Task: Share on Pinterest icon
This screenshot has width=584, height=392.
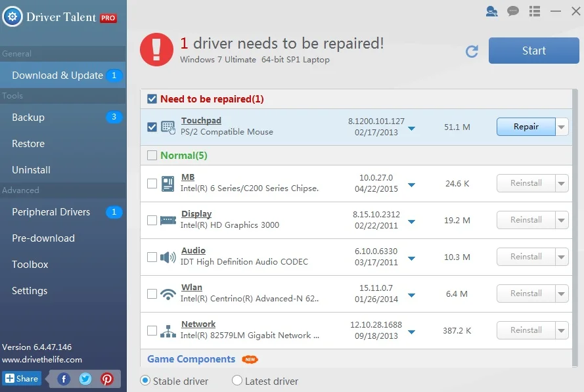Action: coord(107,379)
